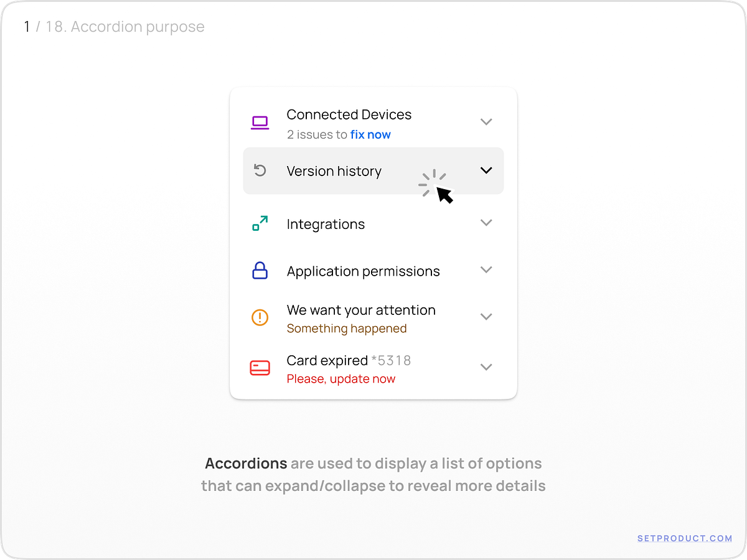Click the black cursor arrow graphic
The width and height of the screenshot is (747, 560).
[x=444, y=194]
